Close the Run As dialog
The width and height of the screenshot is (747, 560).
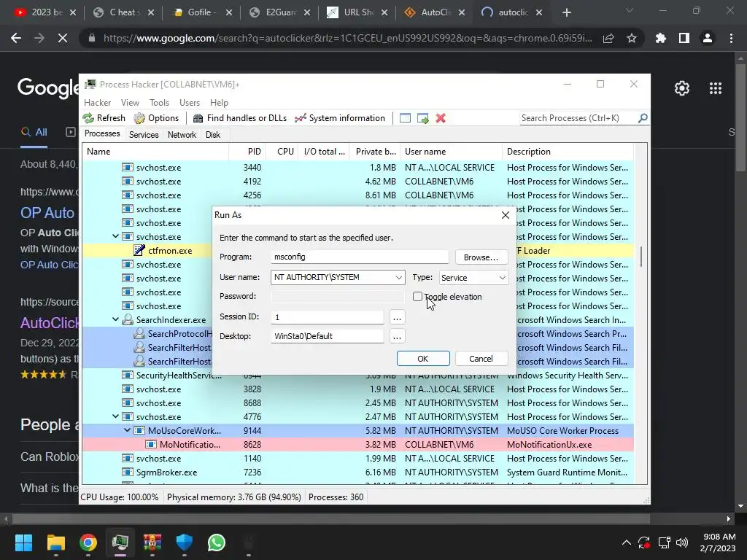(506, 215)
